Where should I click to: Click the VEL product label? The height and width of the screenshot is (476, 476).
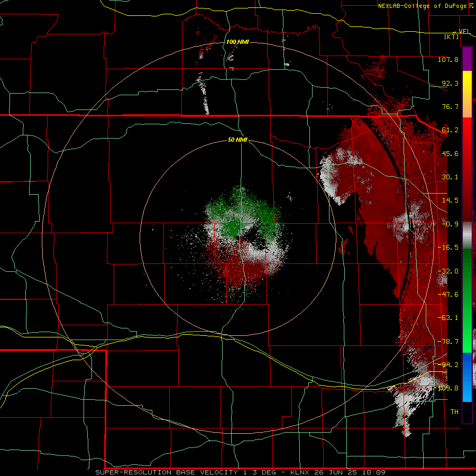click(x=464, y=31)
